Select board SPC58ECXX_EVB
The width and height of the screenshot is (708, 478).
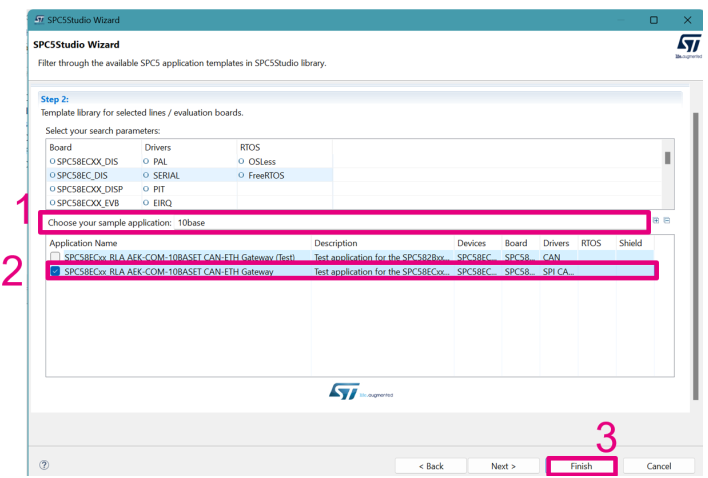tap(84, 203)
